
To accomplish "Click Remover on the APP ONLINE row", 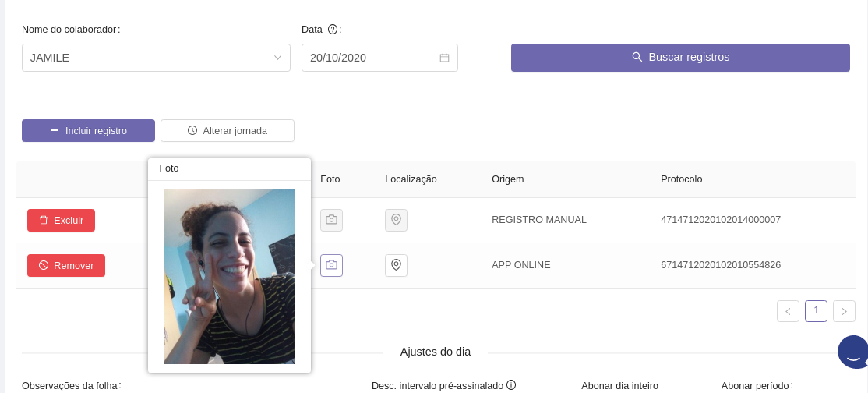I will (66, 265).
